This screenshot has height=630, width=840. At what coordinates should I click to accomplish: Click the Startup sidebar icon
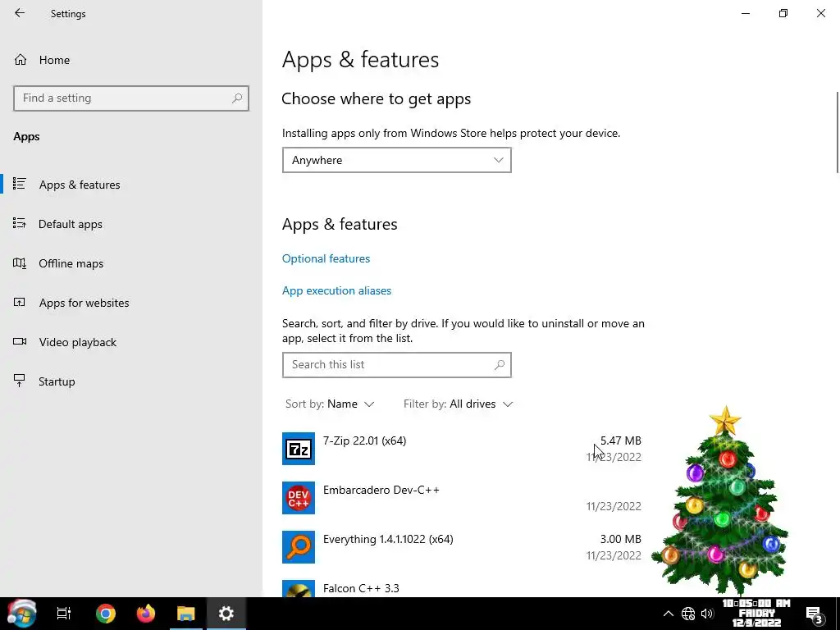click(x=20, y=381)
